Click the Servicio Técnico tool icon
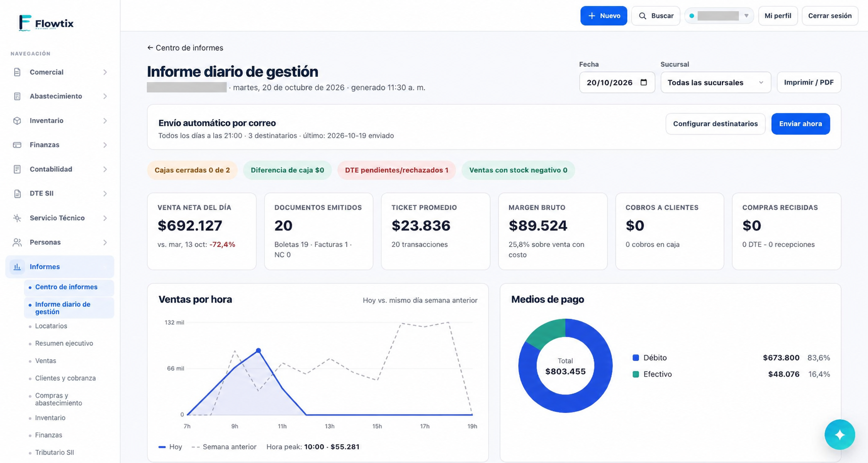Screen dimensions: 868x463 (17, 218)
